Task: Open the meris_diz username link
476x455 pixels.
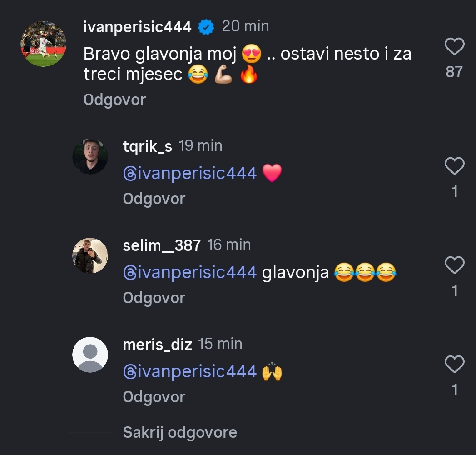Action: pos(157,345)
